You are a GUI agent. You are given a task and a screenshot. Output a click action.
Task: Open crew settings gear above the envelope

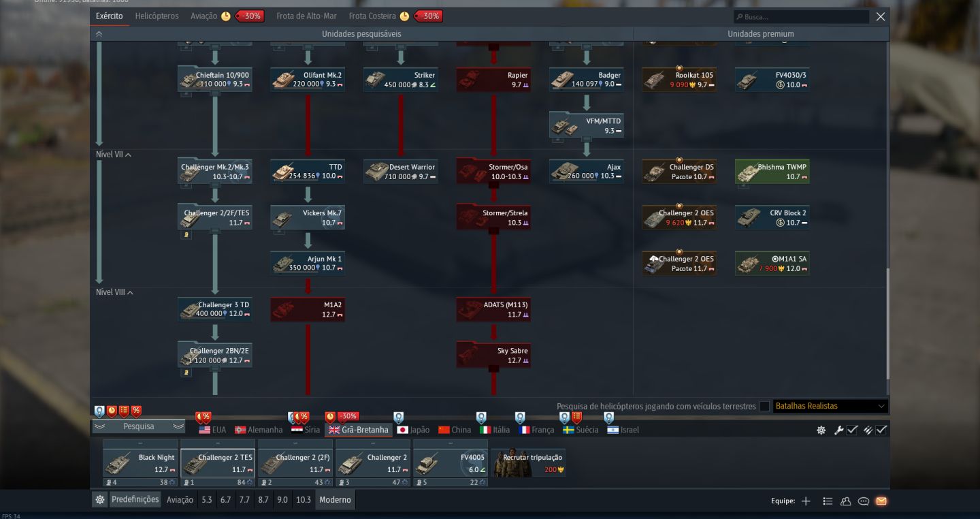pyautogui.click(x=821, y=430)
